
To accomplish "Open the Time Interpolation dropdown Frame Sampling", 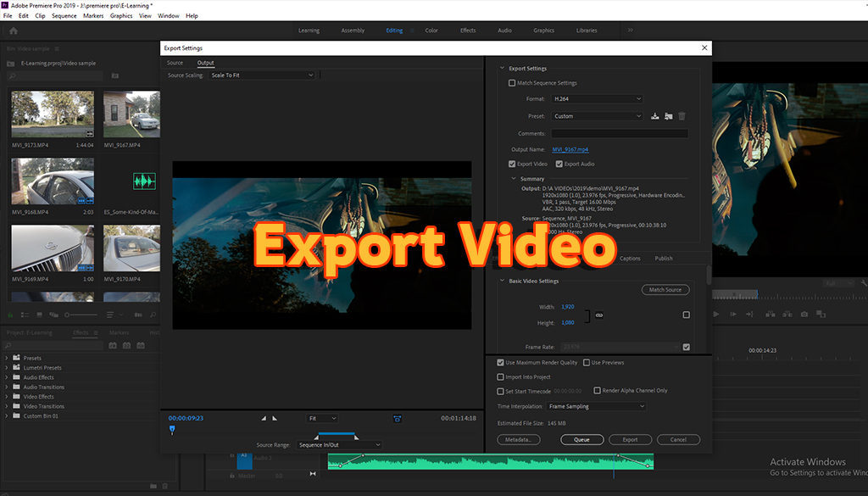I will coord(596,406).
